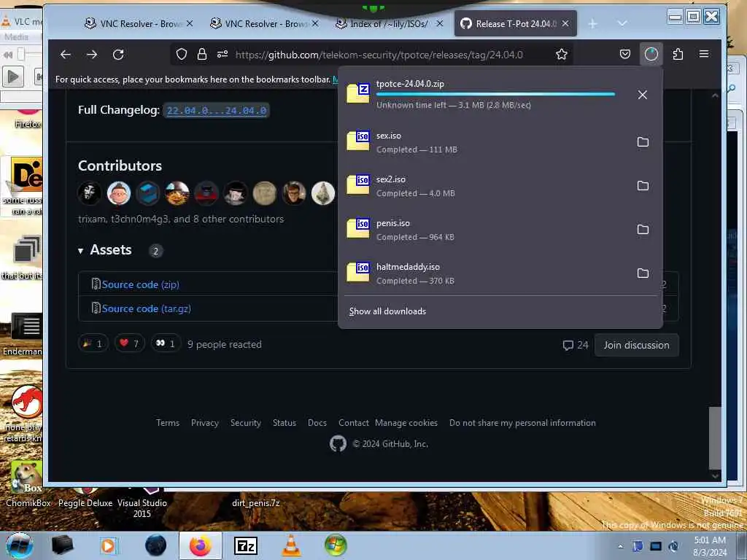Show hidden tray icons arrow

tap(620, 546)
